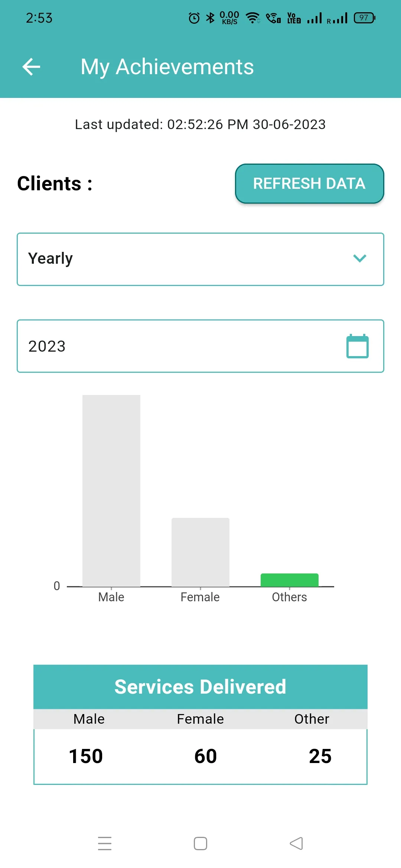Tap the Wi-Fi status icon
Screen dimensions: 401x868
coord(253,18)
